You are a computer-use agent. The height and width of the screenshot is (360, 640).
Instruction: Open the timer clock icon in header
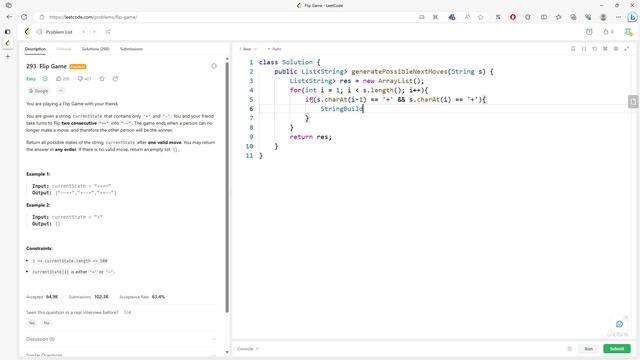point(589,32)
